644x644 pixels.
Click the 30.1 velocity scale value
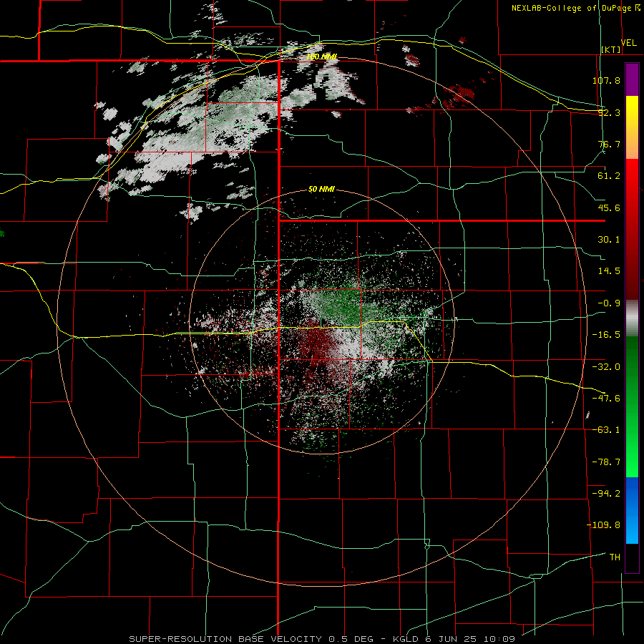[609, 240]
